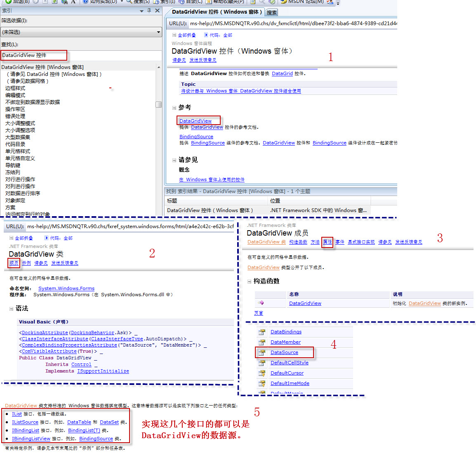Select index entry '对数据进行排序'
Image resolution: width=476 pixels, height=453 pixels.
click(23, 193)
